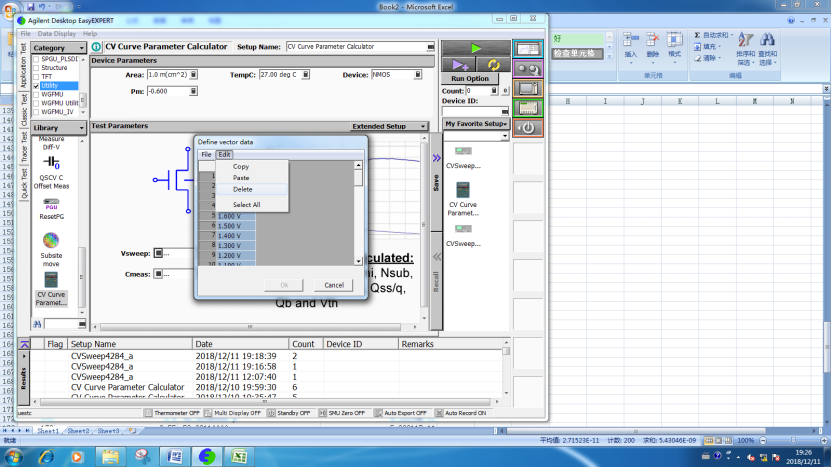Toggle Thermometer OFF status indicator
Screen dimensions: 831x468
coord(172,413)
